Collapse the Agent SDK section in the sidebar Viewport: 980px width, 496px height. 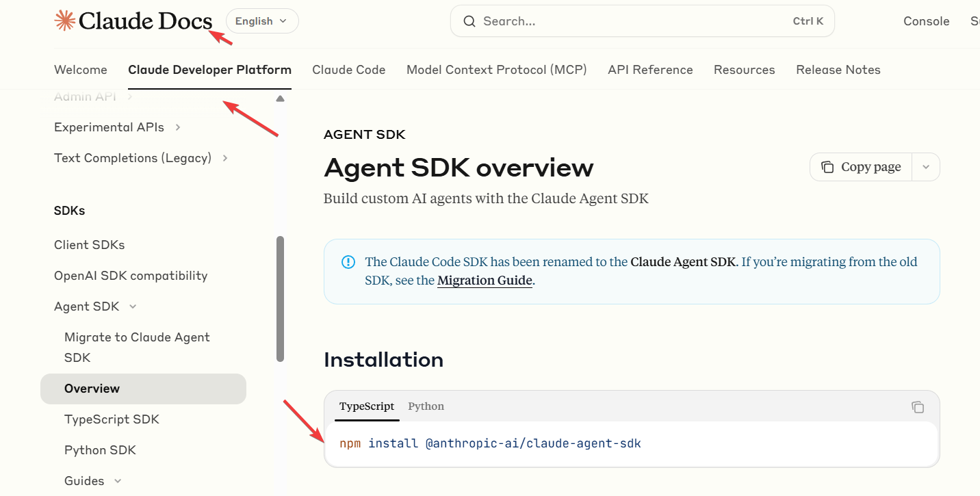[x=133, y=306]
